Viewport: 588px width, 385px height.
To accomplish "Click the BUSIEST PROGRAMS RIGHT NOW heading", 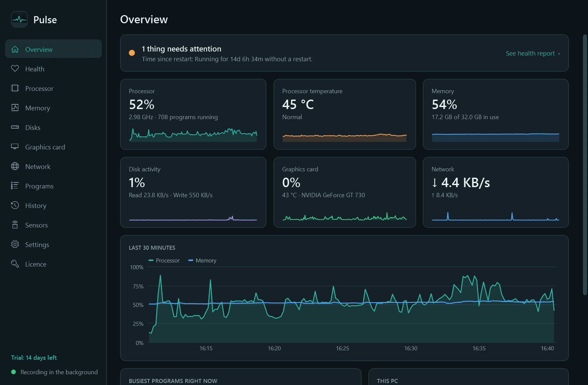I will tap(173, 381).
